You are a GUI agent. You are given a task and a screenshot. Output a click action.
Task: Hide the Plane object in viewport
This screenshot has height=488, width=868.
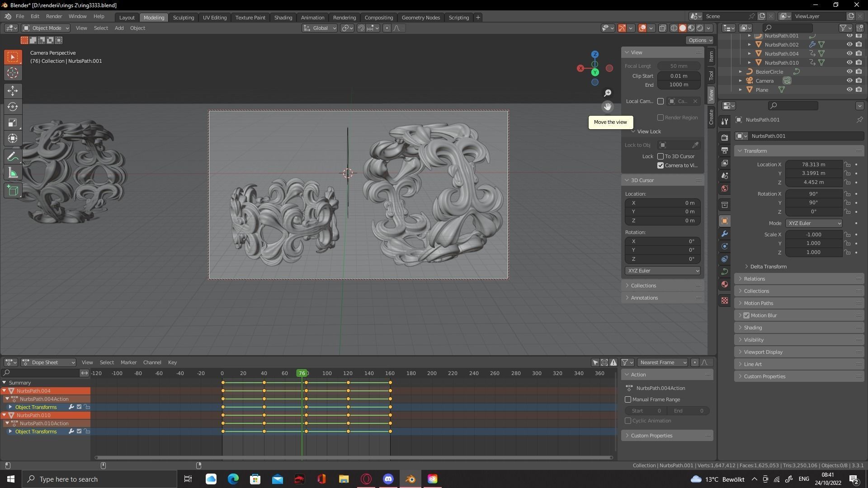(x=849, y=89)
